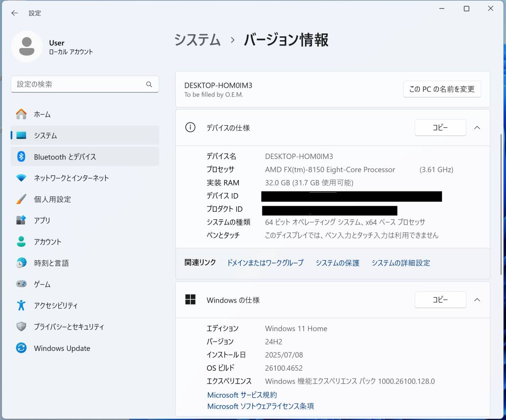This screenshot has height=420, width=506.
Task: Copy Windows specifications with コピー button
Action: tap(440, 300)
